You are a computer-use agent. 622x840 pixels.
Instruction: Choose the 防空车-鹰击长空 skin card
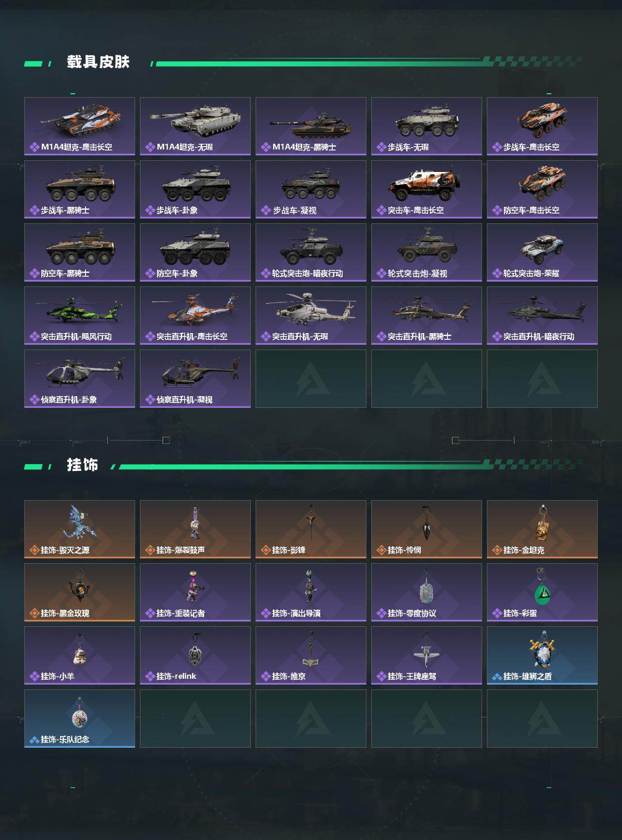tap(542, 189)
